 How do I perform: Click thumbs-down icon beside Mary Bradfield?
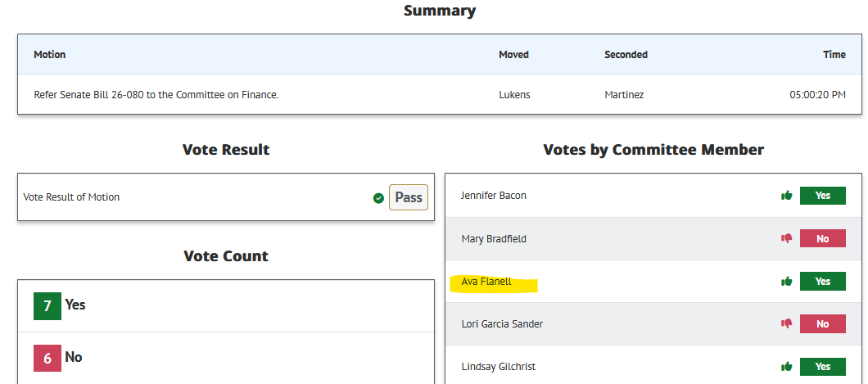[x=787, y=238]
